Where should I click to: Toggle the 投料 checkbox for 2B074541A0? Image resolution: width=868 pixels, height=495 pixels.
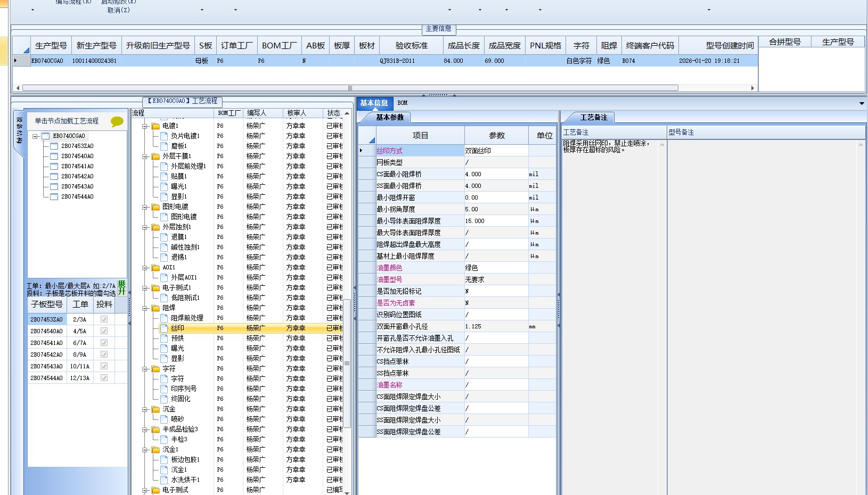pos(104,343)
